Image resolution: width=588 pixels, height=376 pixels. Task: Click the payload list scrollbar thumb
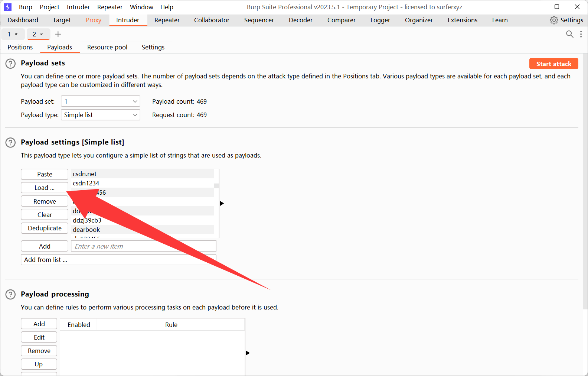pos(216,186)
